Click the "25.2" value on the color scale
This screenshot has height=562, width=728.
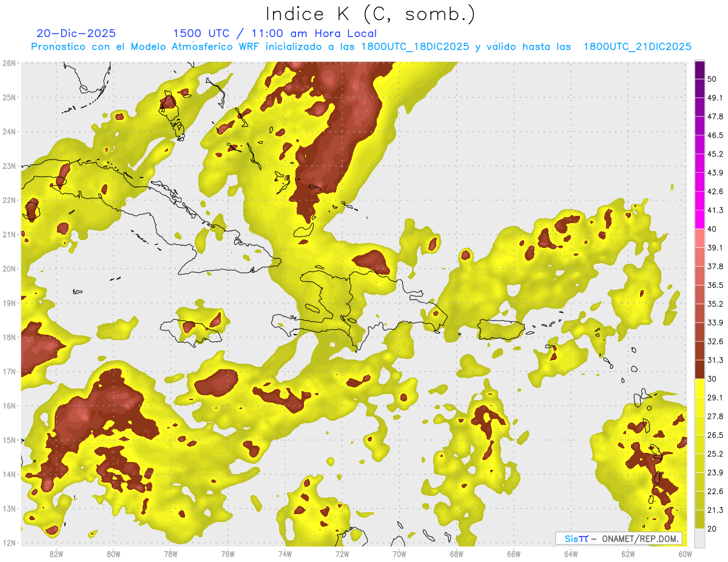tap(715, 453)
